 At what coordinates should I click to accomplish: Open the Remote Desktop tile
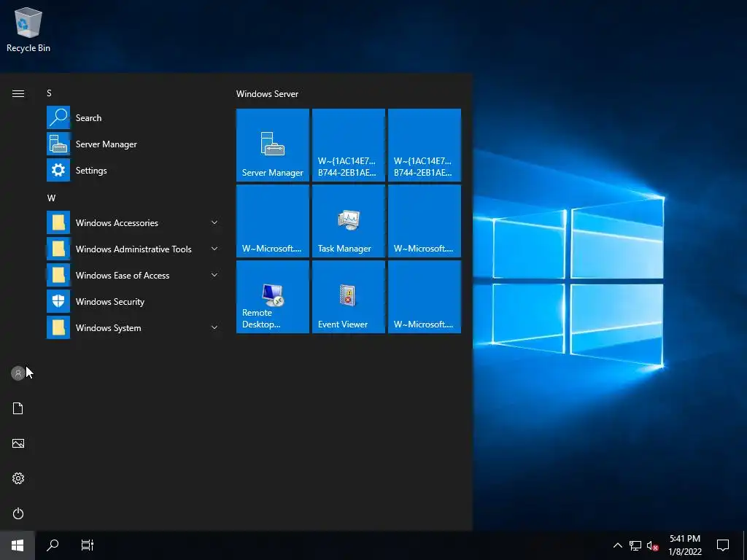(x=273, y=297)
